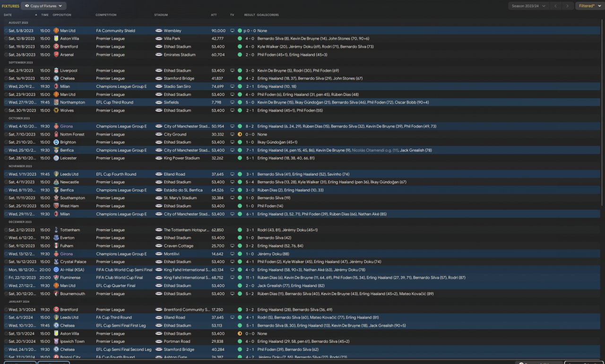Tick the selection circle for Sat 9/12/2023 Fulham
The image size is (605, 364).
pyautogui.click(x=6, y=246)
